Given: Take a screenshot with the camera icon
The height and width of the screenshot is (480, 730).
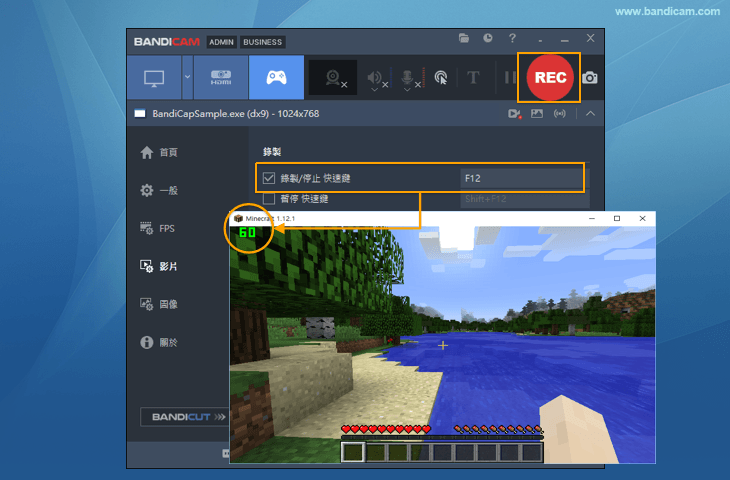Looking at the screenshot, I should [590, 78].
